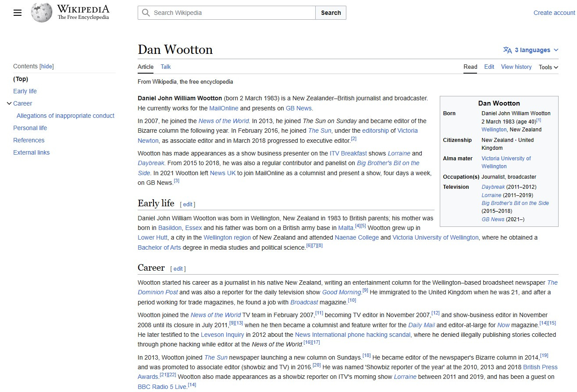Screen dimensions: 577x392
Task: Collapse the Career section in contents
Action: (9, 103)
